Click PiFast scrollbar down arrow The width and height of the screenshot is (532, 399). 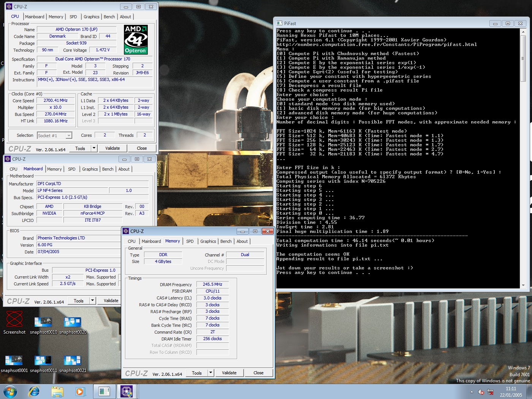(x=523, y=285)
